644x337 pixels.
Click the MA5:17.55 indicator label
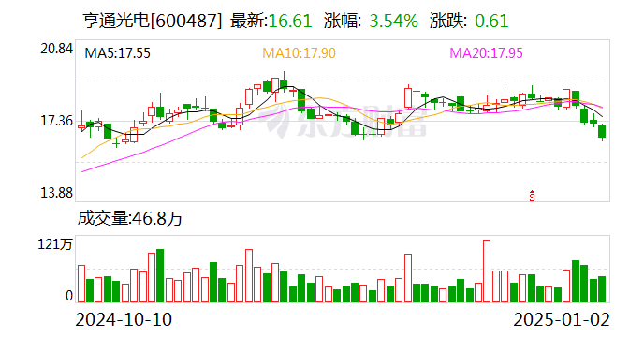click(x=117, y=53)
